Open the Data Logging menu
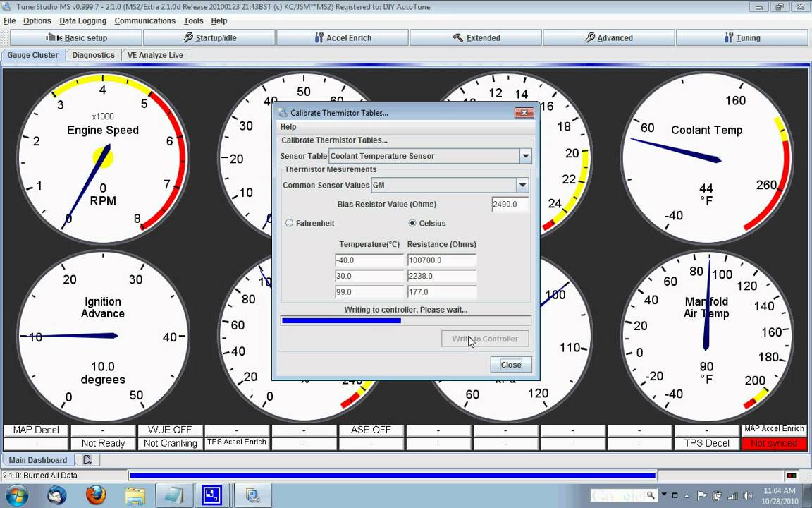Viewport: 812px width, 508px height. (x=83, y=20)
